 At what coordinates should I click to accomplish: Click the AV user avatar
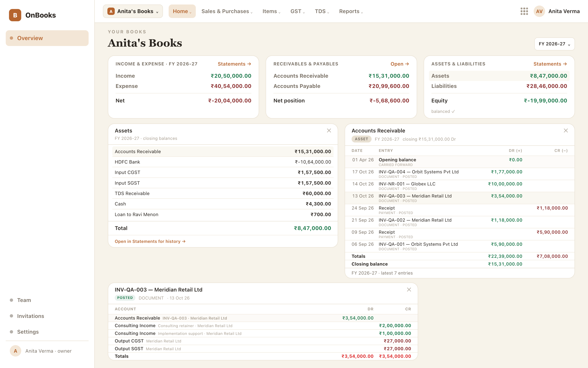(x=539, y=11)
